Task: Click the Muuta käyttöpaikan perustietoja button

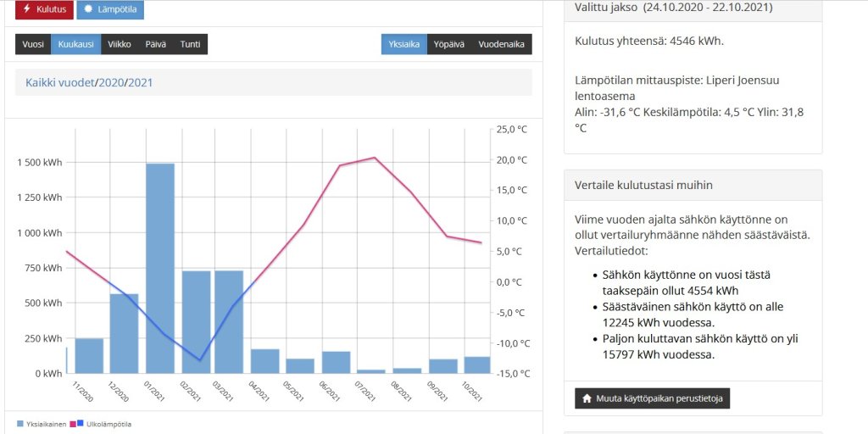Action: 652,398
